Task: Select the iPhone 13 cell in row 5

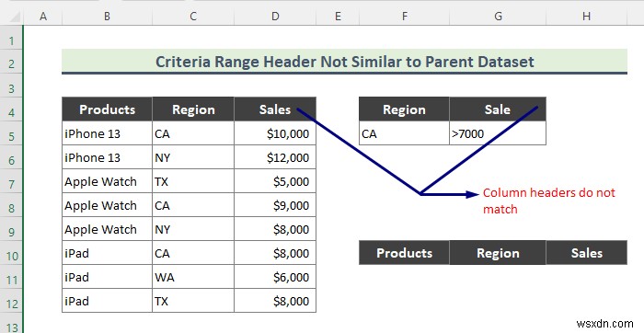Action: [107, 133]
